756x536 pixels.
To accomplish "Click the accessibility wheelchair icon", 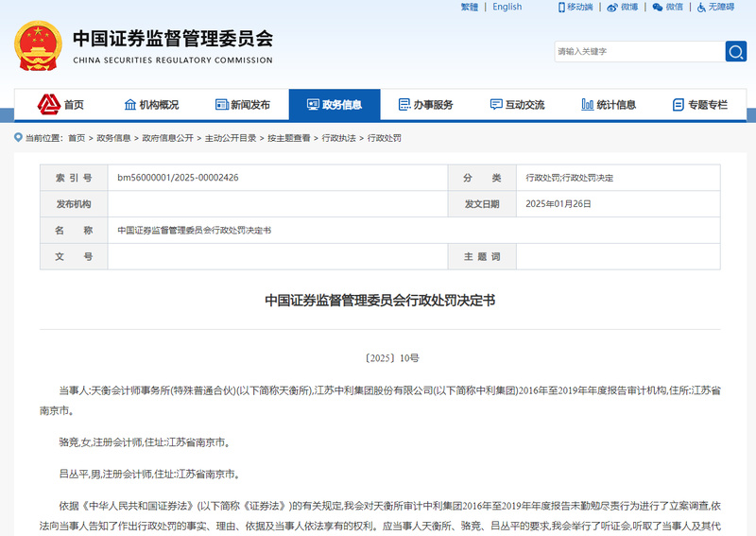I will point(701,8).
